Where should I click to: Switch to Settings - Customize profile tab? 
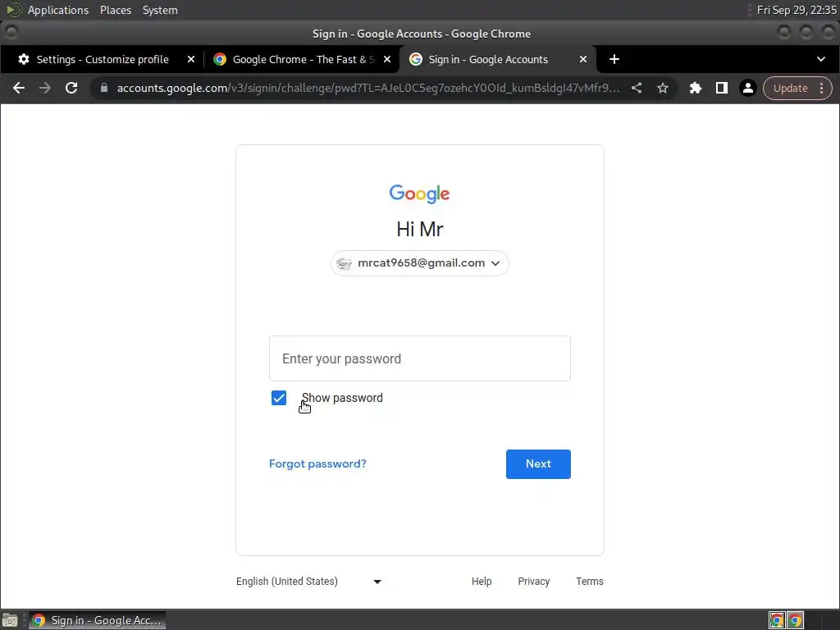[x=102, y=59]
